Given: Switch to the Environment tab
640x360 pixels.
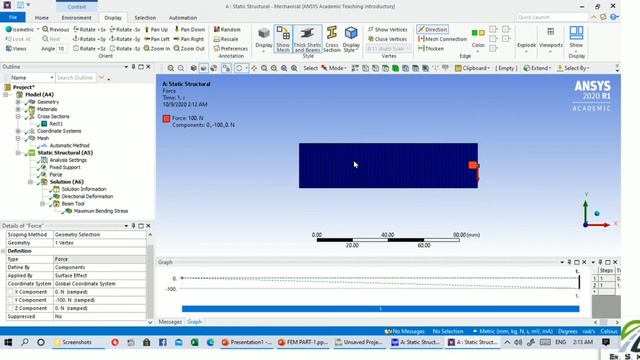Looking at the screenshot, I should 76,18.
